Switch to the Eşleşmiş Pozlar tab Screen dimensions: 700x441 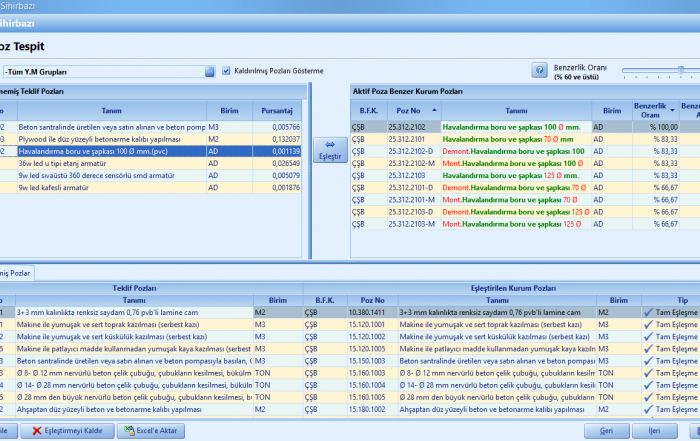16,273
